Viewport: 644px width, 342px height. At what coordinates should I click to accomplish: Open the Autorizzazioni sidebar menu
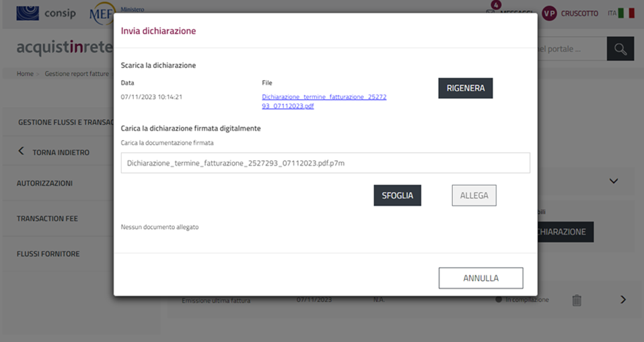pyautogui.click(x=44, y=183)
